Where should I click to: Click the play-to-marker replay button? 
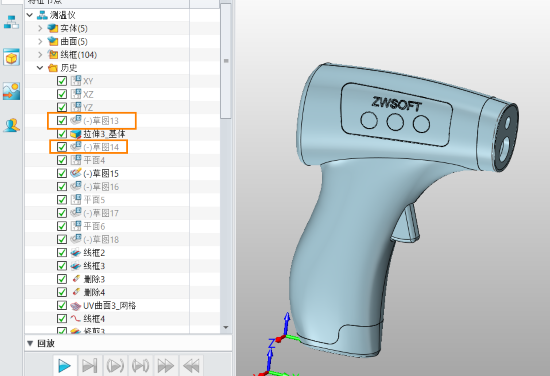click(140, 366)
